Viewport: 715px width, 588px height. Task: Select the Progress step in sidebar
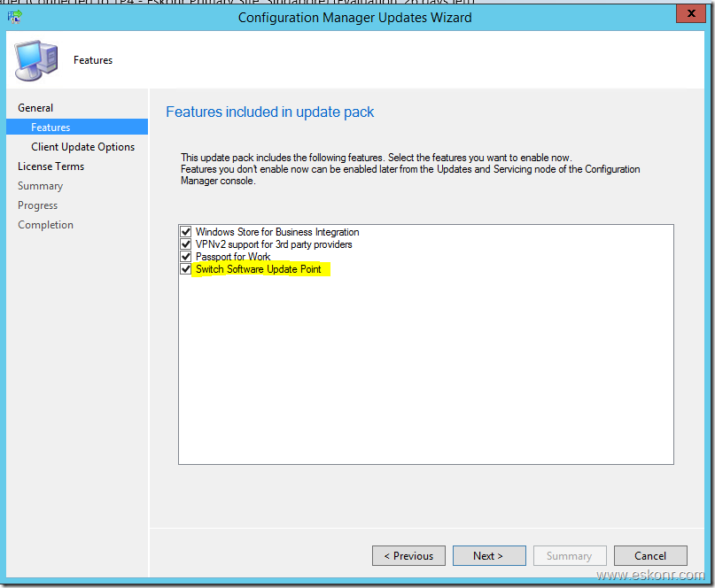[37, 205]
